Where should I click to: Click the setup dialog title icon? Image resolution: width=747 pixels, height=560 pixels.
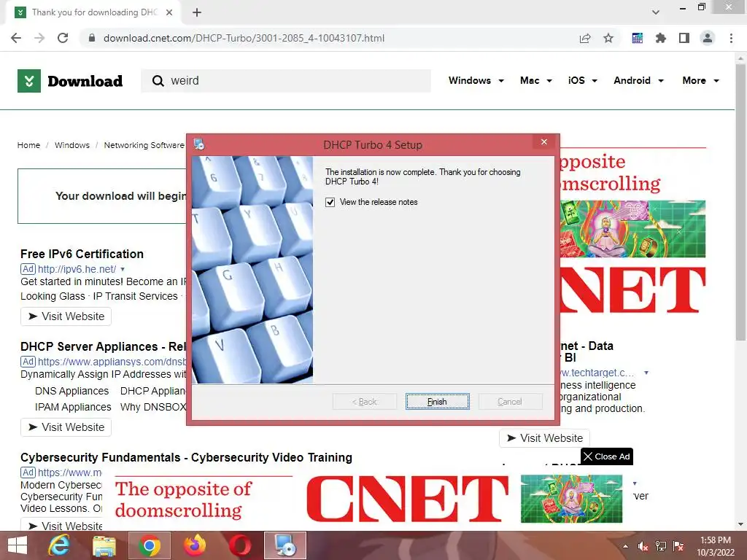(199, 144)
